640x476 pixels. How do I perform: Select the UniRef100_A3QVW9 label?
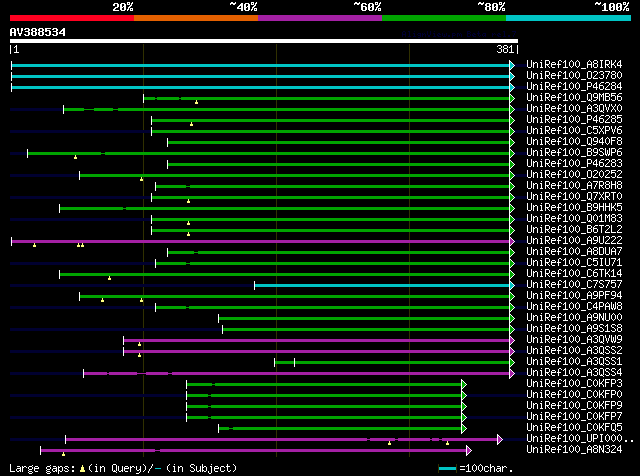coord(574,340)
